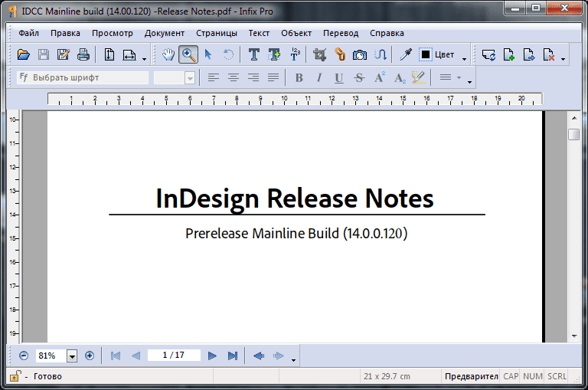
Task: Open the Справка menu
Action: [387, 33]
